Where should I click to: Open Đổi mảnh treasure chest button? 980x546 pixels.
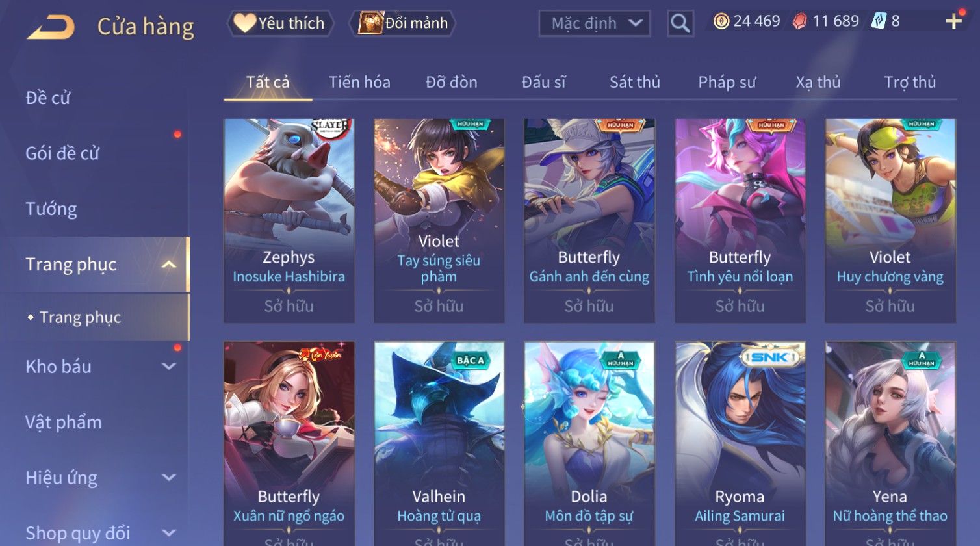[403, 23]
